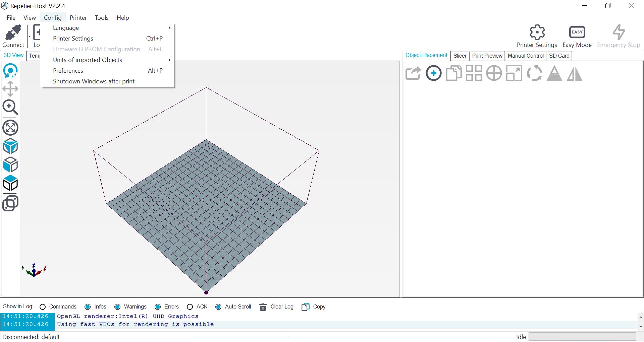Viewport: 644px width, 342px height.
Task: Select the Rotate view tool
Action: pyautogui.click(x=10, y=71)
